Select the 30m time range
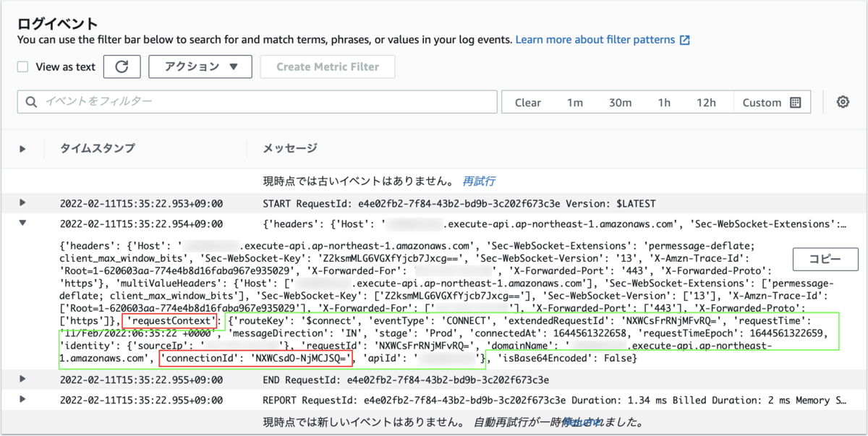 tap(620, 103)
